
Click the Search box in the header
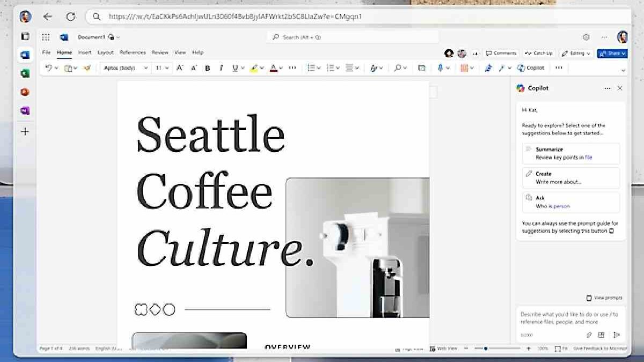[353, 37]
